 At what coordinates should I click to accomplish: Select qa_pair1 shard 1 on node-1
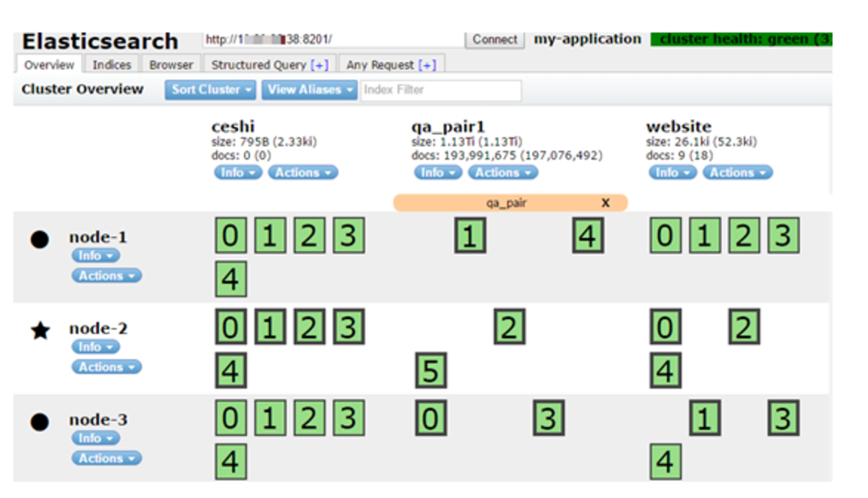click(x=470, y=236)
